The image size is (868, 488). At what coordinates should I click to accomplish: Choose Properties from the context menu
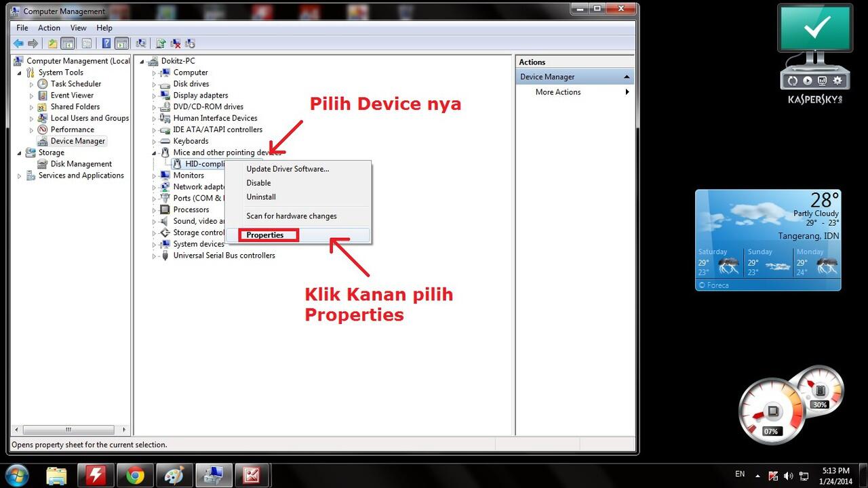(264, 235)
